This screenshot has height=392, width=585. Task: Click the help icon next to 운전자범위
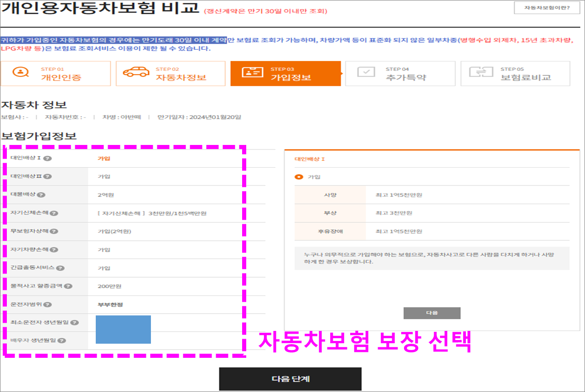(47, 304)
